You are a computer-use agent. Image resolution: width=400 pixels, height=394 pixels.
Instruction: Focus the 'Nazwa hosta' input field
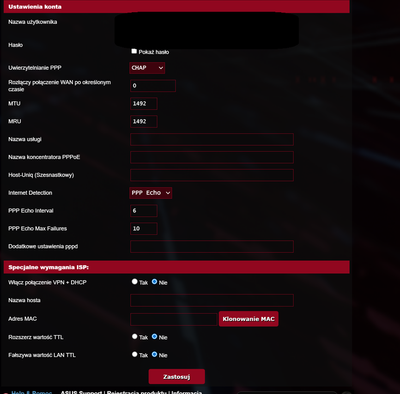click(x=212, y=300)
